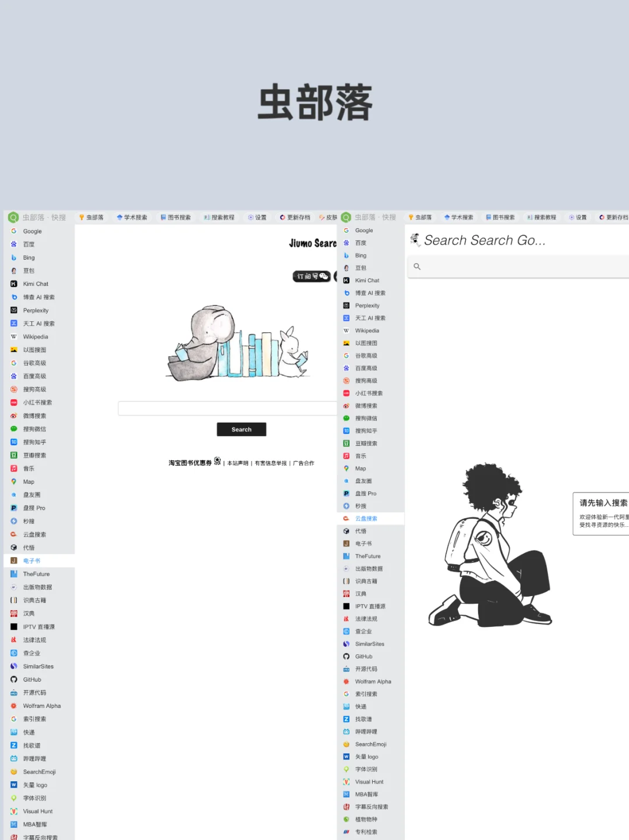Click the GitHub icon in the left screenshot's sidebar

(13, 679)
